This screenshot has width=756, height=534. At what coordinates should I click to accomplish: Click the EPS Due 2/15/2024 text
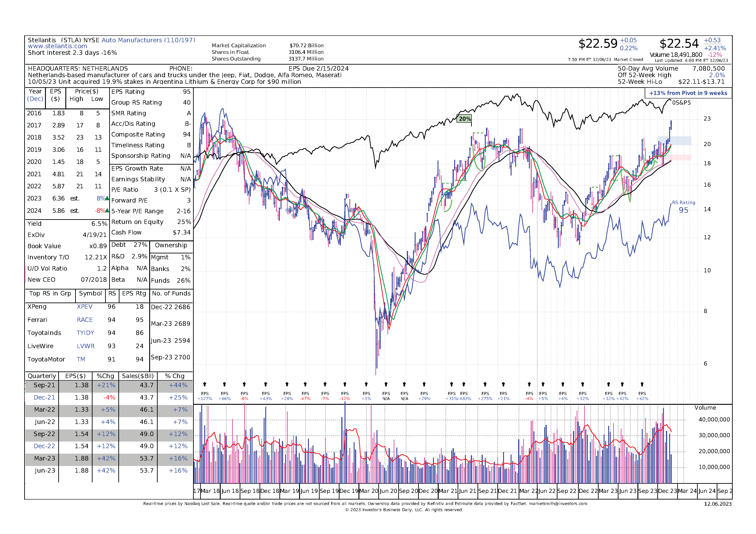318,68
